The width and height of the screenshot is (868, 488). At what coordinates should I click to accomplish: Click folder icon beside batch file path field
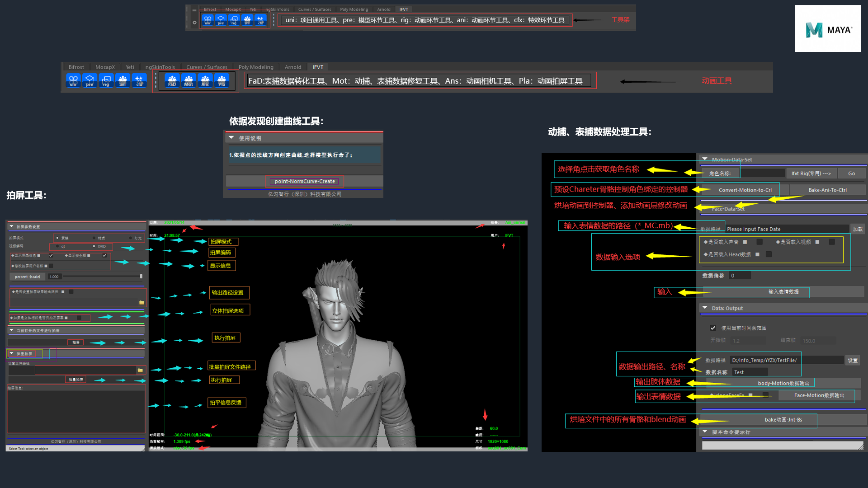click(140, 370)
